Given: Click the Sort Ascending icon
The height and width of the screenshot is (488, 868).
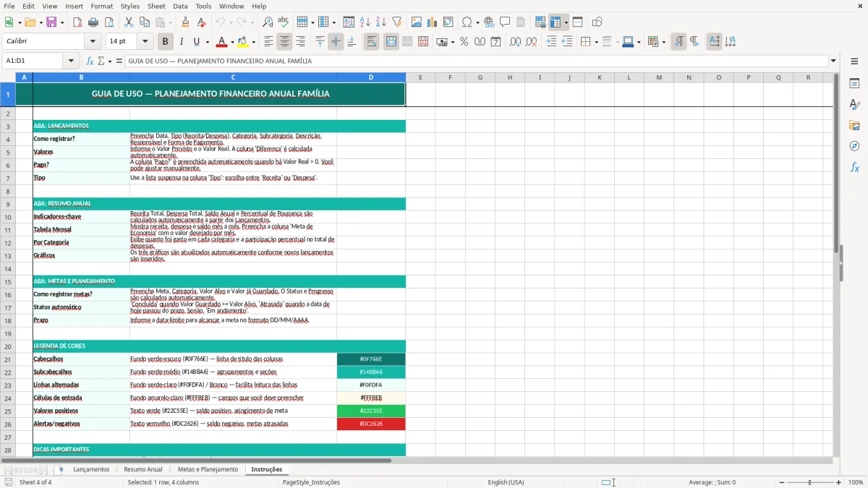Looking at the screenshot, I should (x=365, y=22).
